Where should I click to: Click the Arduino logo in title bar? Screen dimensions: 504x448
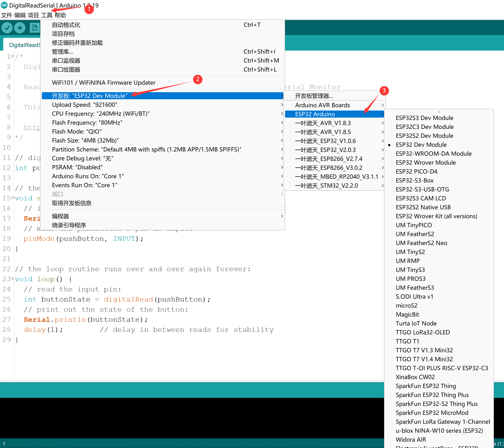(4, 5)
